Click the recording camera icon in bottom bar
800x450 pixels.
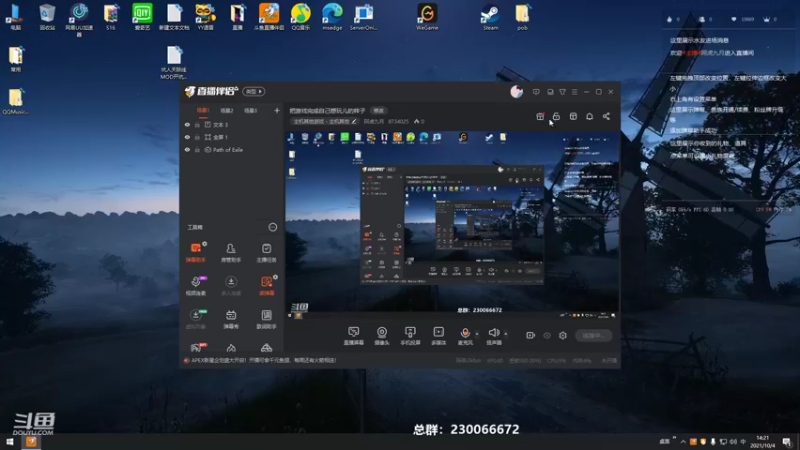click(530, 335)
